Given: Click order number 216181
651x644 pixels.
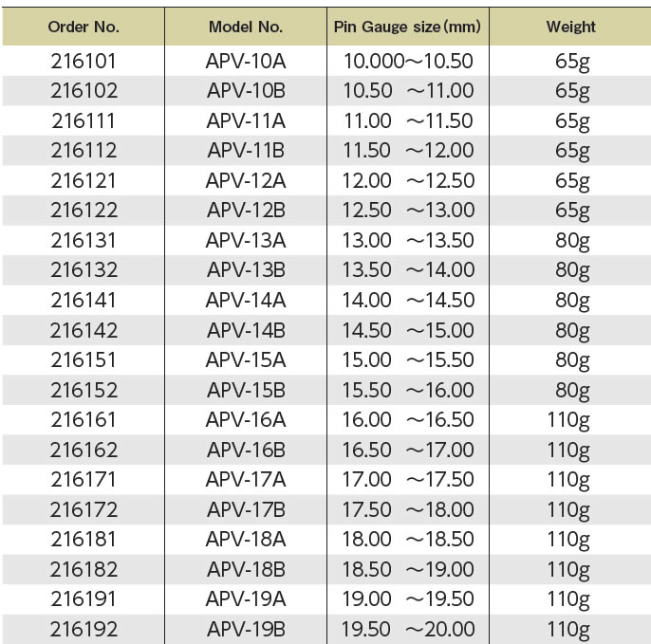Looking at the screenshot, I should pyautogui.click(x=84, y=539).
